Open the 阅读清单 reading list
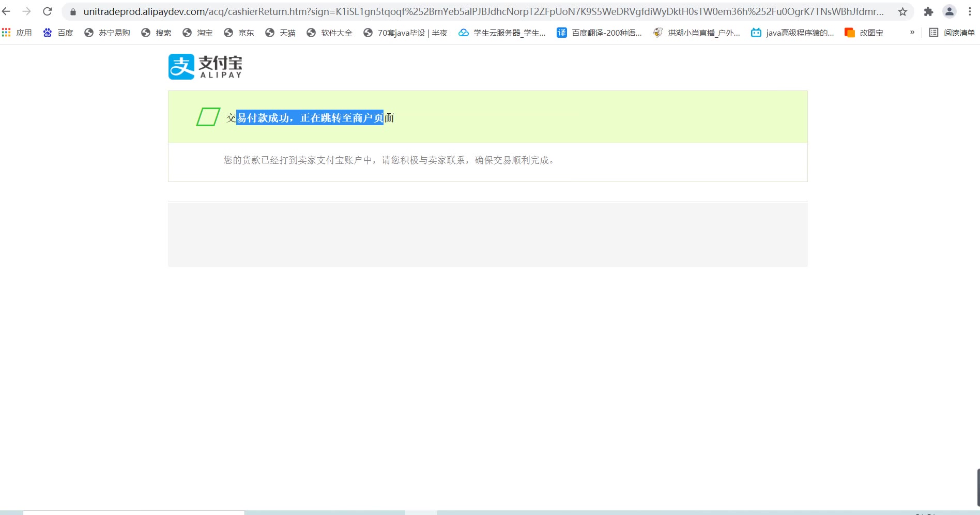The width and height of the screenshot is (980, 515). click(x=952, y=33)
